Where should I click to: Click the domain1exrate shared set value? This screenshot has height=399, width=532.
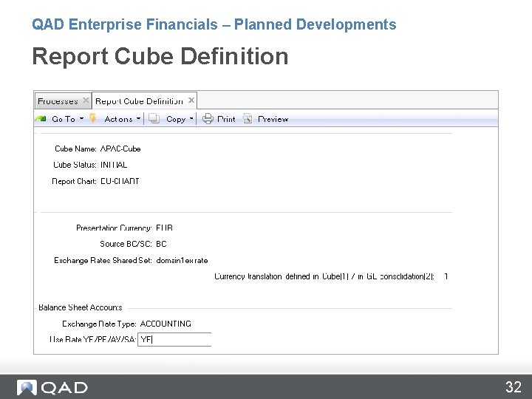[182, 261]
